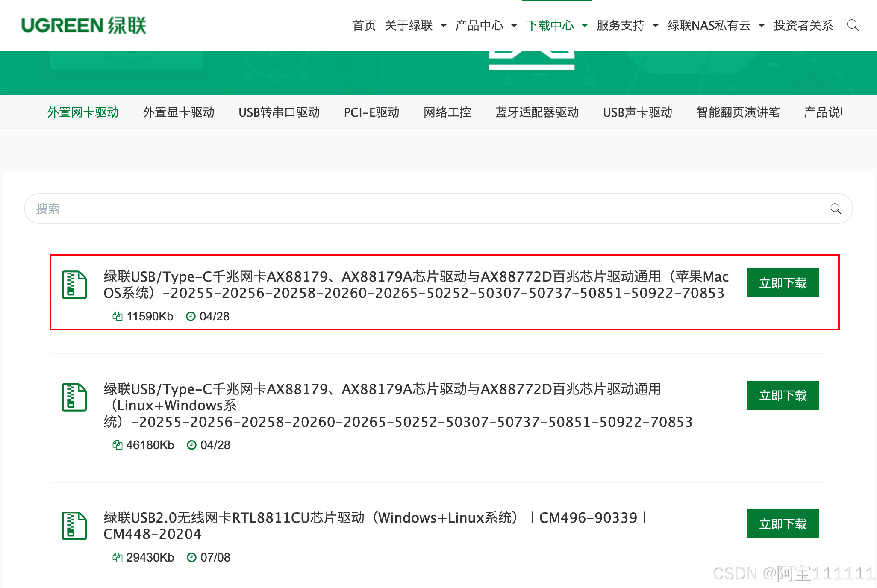Switch to the 外置显卡驱动 tab
The image size is (877, 588).
tap(179, 112)
